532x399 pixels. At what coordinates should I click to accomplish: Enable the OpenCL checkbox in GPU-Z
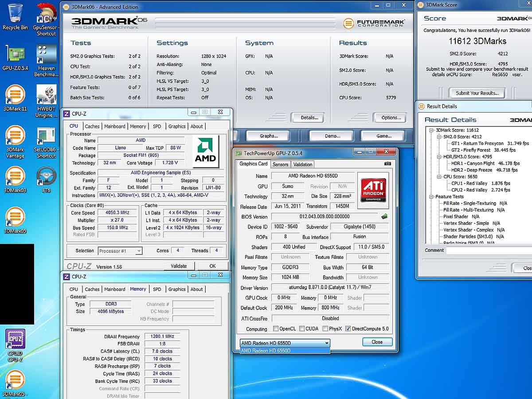pyautogui.click(x=276, y=329)
